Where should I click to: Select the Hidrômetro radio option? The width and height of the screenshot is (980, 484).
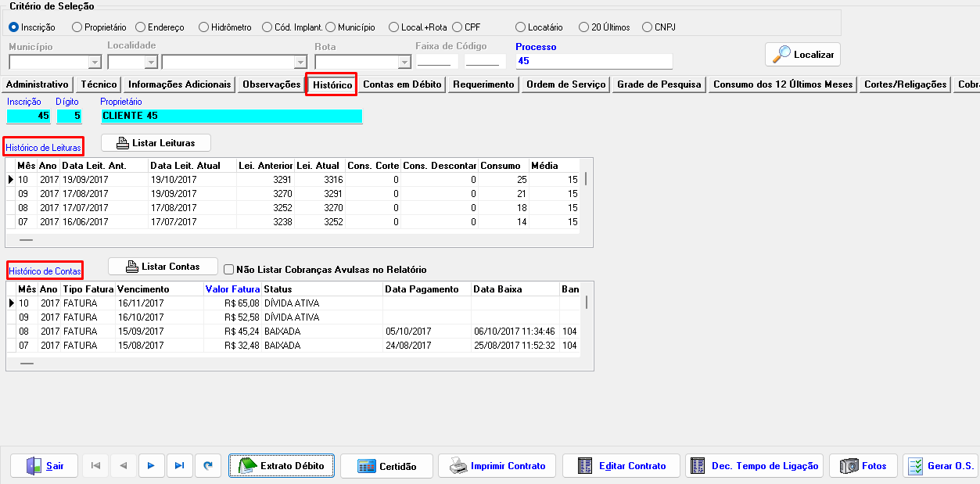point(203,27)
